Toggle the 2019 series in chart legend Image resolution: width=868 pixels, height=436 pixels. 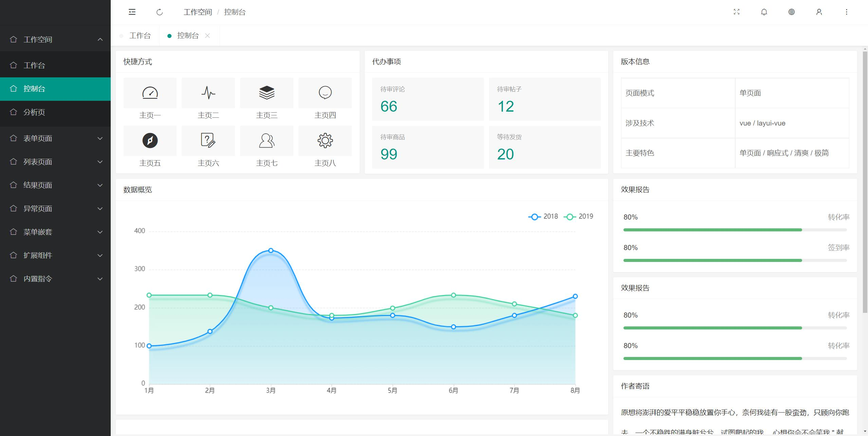pos(578,216)
